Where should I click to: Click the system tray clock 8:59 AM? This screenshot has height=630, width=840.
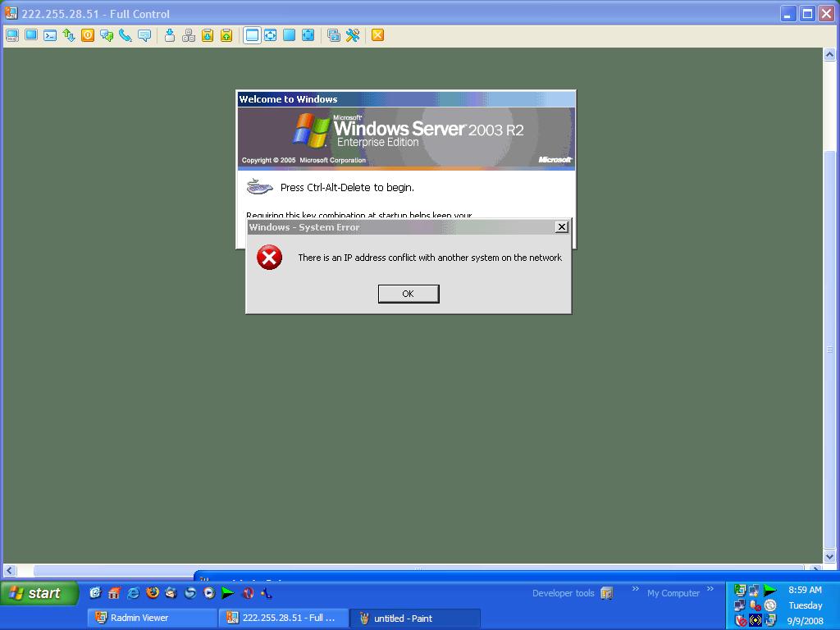pyautogui.click(x=805, y=590)
